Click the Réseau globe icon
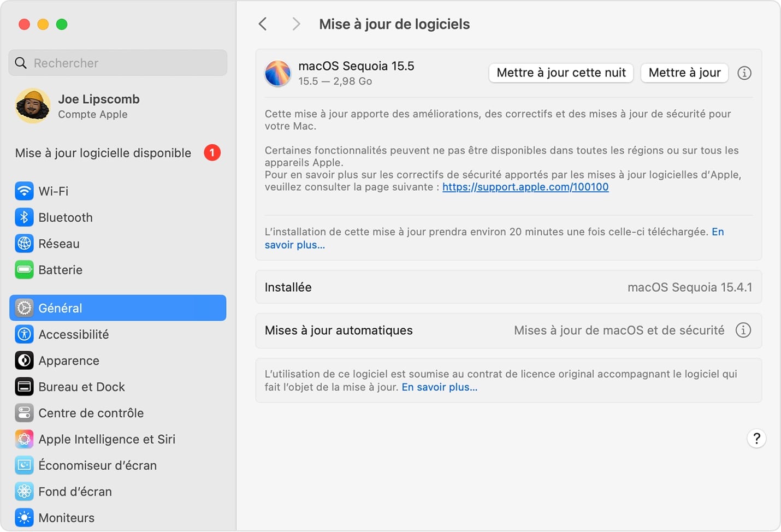Screen dimensions: 781x532 tap(24, 244)
